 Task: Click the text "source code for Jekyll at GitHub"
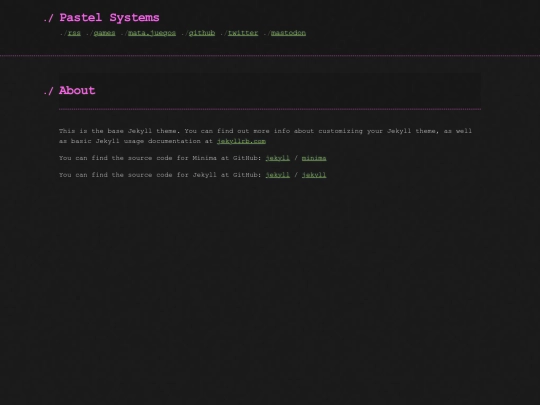[x=194, y=175]
